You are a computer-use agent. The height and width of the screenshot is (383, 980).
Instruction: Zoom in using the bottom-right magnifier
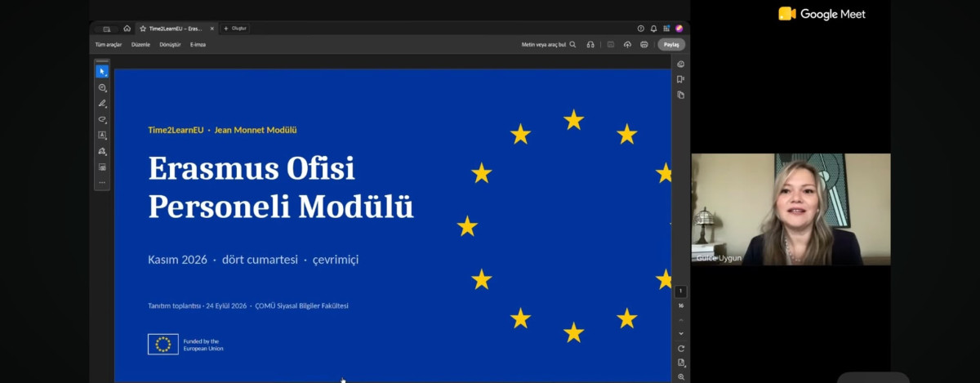click(x=681, y=376)
